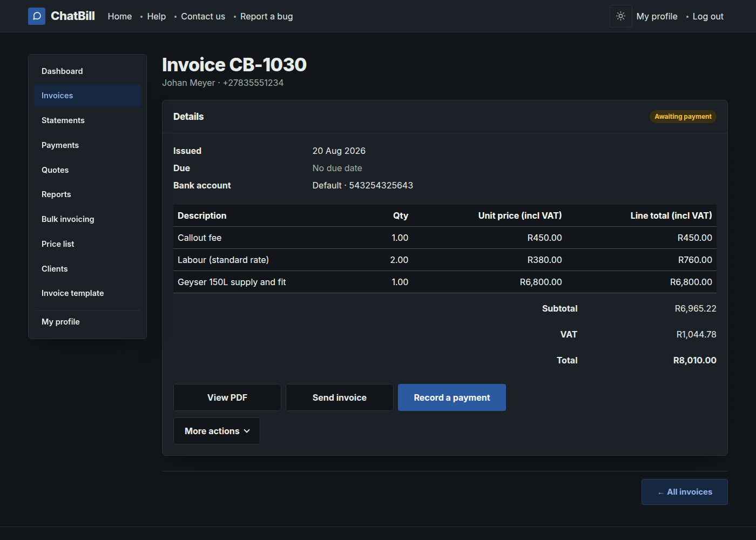The width and height of the screenshot is (756, 540).
Task: Click the View PDF button
Action: 227,397
